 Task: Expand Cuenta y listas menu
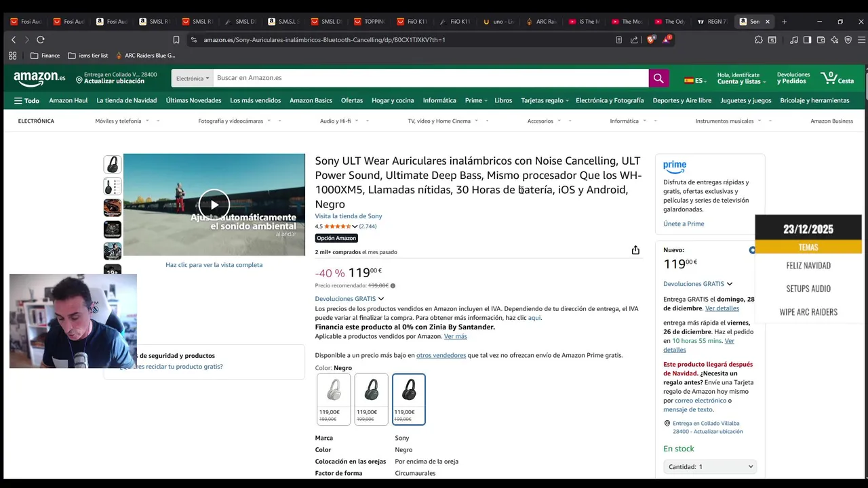(x=742, y=78)
